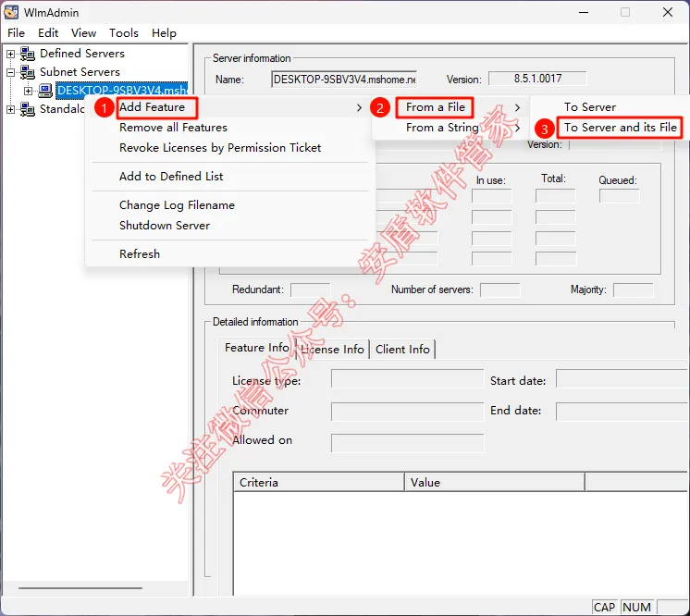Click the End date field

coord(622,412)
